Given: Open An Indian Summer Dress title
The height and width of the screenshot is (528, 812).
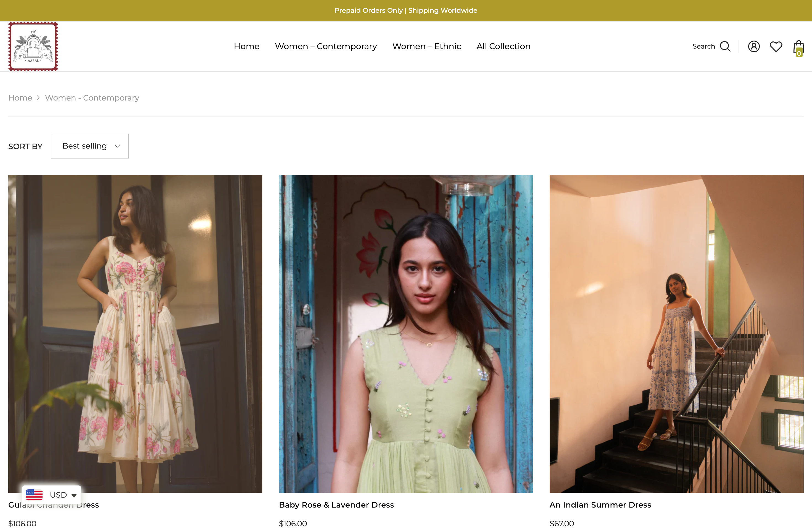Looking at the screenshot, I should pos(600,505).
